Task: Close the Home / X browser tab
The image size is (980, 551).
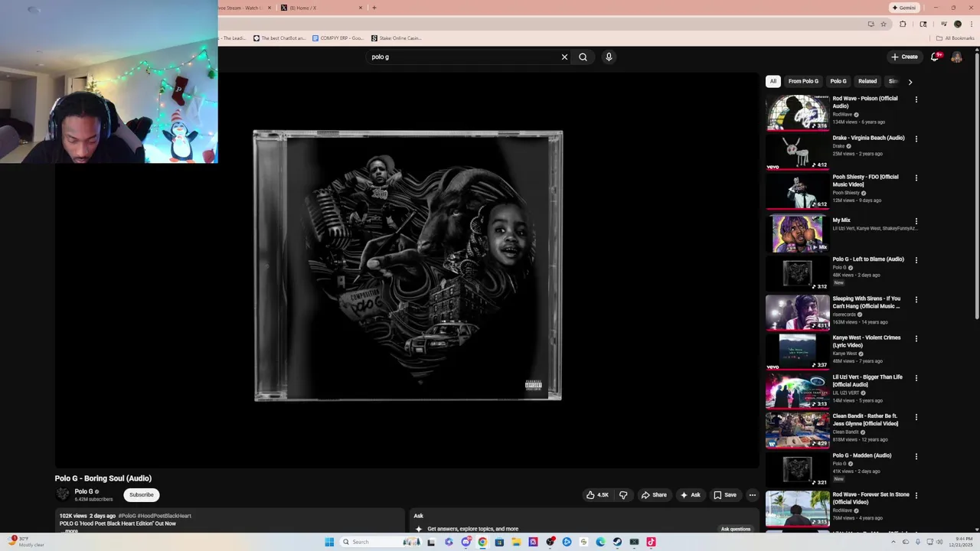Action: (361, 8)
